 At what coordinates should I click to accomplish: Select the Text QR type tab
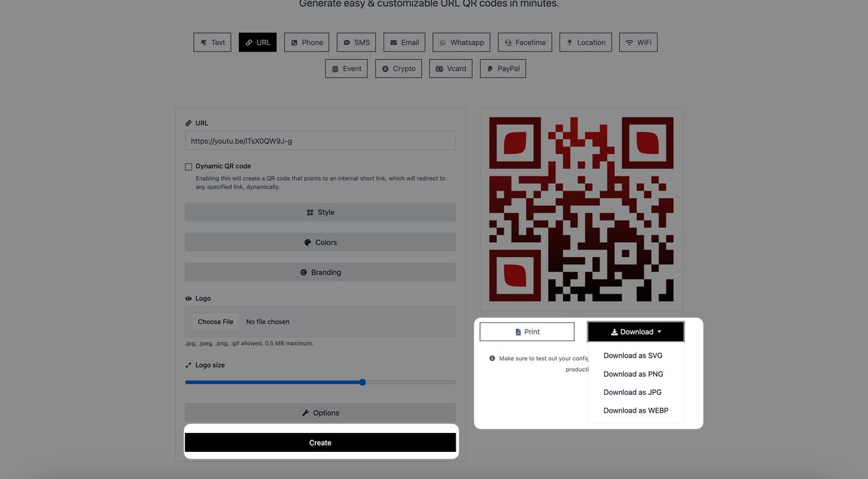212,42
